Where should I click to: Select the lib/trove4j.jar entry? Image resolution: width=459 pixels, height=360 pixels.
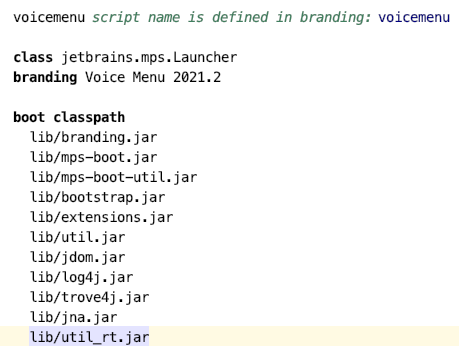pyautogui.click(x=89, y=297)
